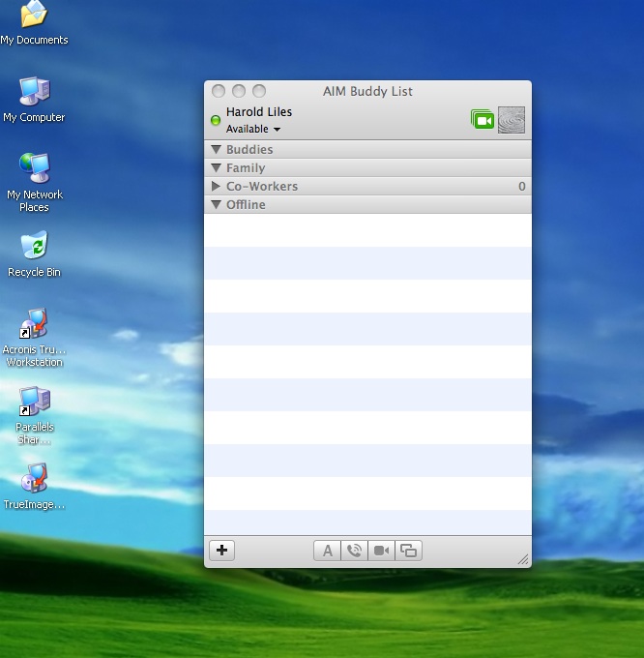This screenshot has height=658, width=644.
Task: Click the Co-Workers count 0
Action: (x=521, y=187)
